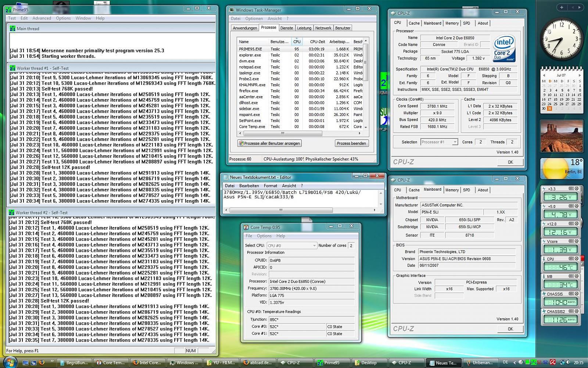This screenshot has width=588, height=368.
Task: Click the Worker thread #2 title bar
Action: click(x=111, y=212)
